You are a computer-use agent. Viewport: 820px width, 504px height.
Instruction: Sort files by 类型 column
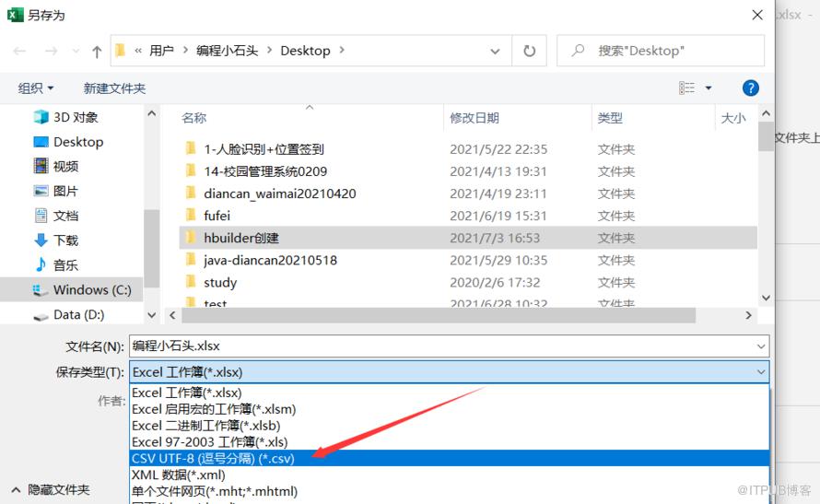pyautogui.click(x=610, y=118)
